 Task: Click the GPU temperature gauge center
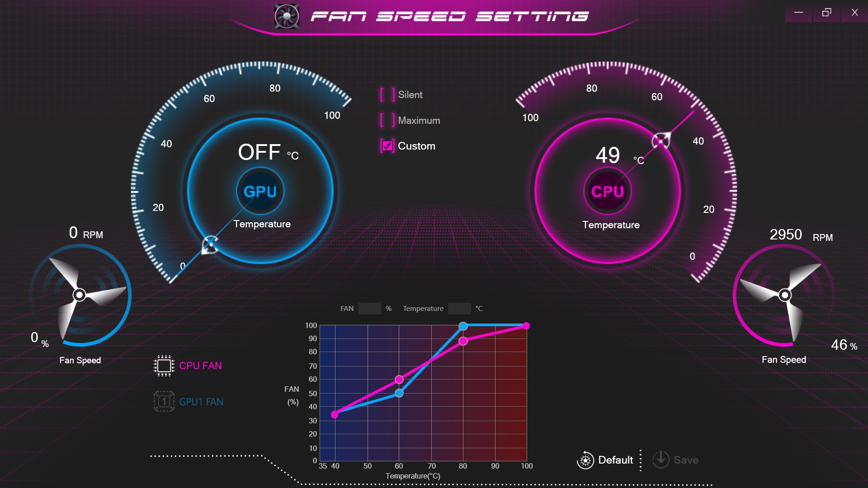tap(260, 191)
